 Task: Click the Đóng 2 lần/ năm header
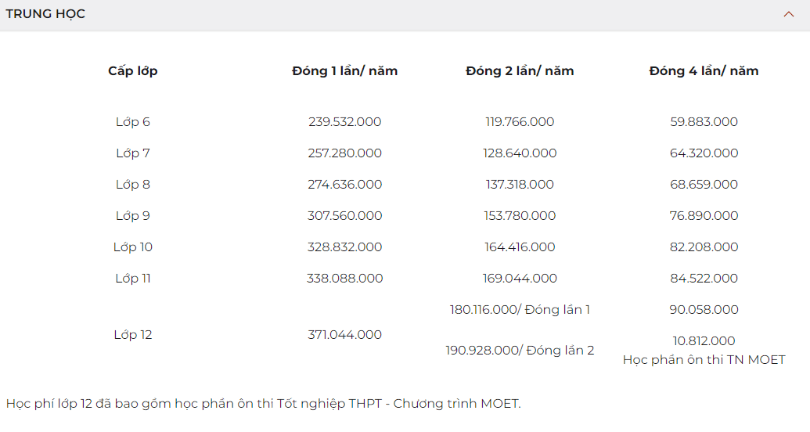point(520,71)
